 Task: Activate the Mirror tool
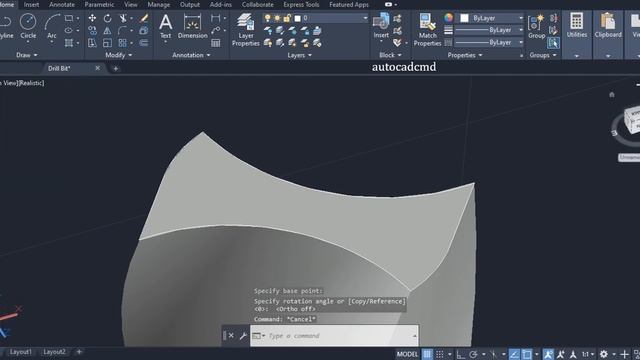pyautogui.click(x=107, y=31)
